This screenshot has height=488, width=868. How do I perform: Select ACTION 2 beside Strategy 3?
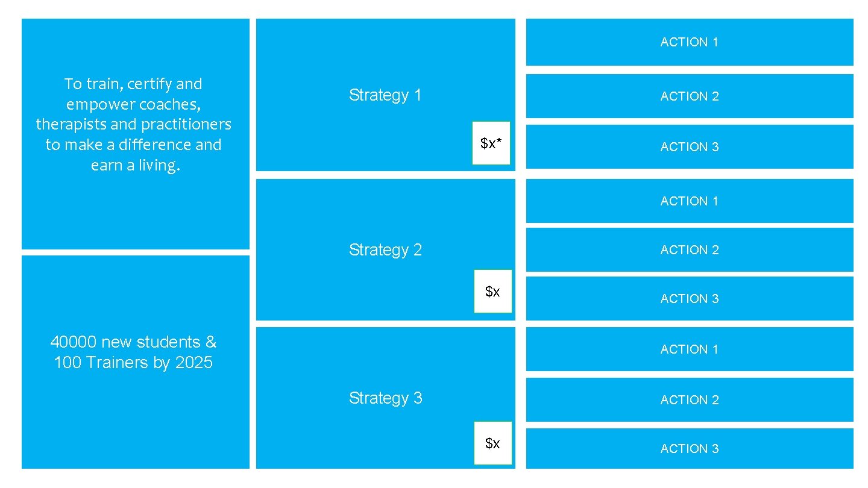point(690,400)
